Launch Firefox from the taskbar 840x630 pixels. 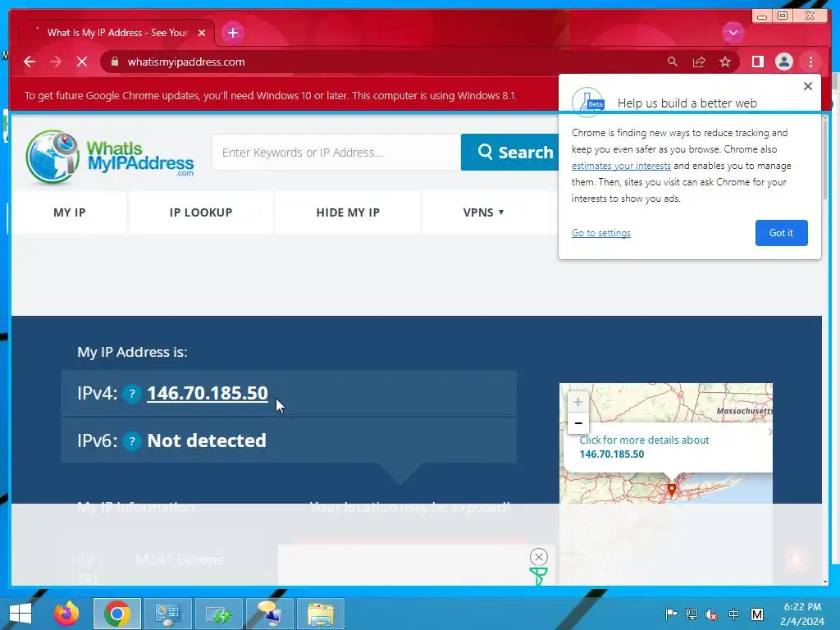point(66,614)
